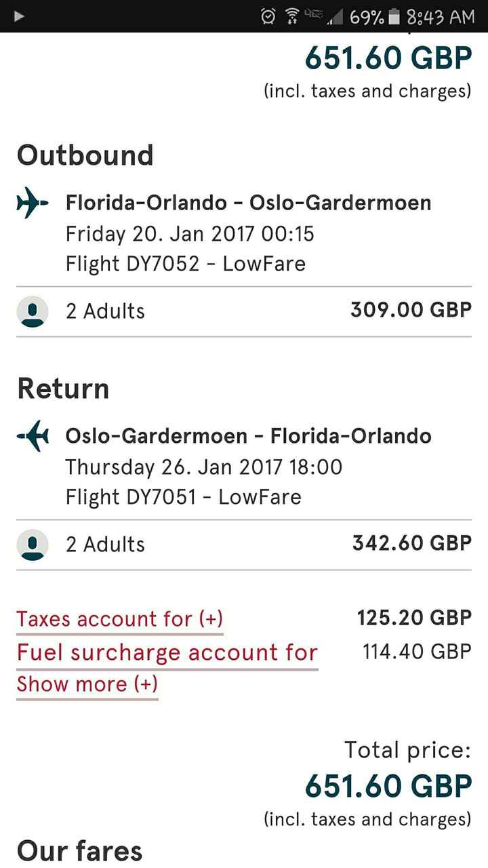Tap the bottom Total price 651.60 GBP
The height and width of the screenshot is (868, 488).
pyautogui.click(x=388, y=787)
